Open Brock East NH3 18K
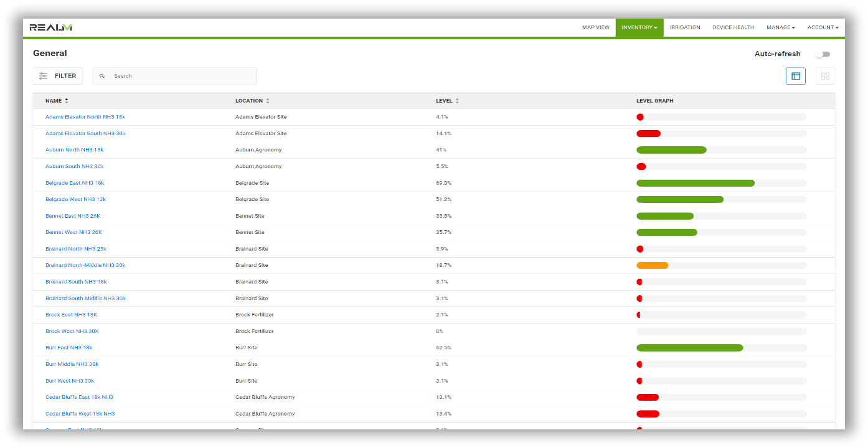The width and height of the screenshot is (868, 448). [71, 315]
